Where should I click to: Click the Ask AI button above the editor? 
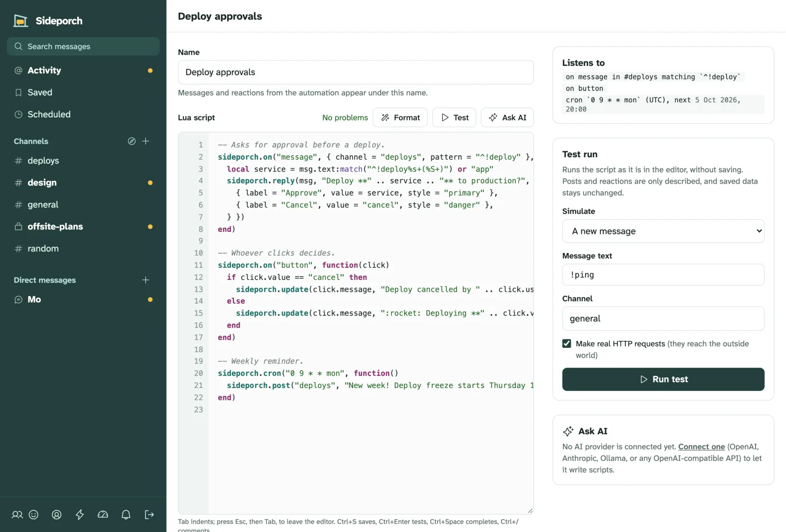click(x=507, y=117)
